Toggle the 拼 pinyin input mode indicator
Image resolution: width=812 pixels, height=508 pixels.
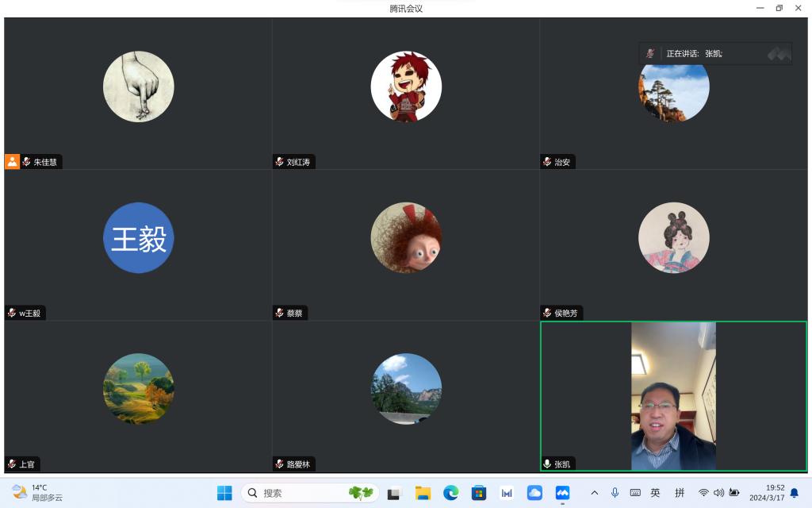point(680,493)
